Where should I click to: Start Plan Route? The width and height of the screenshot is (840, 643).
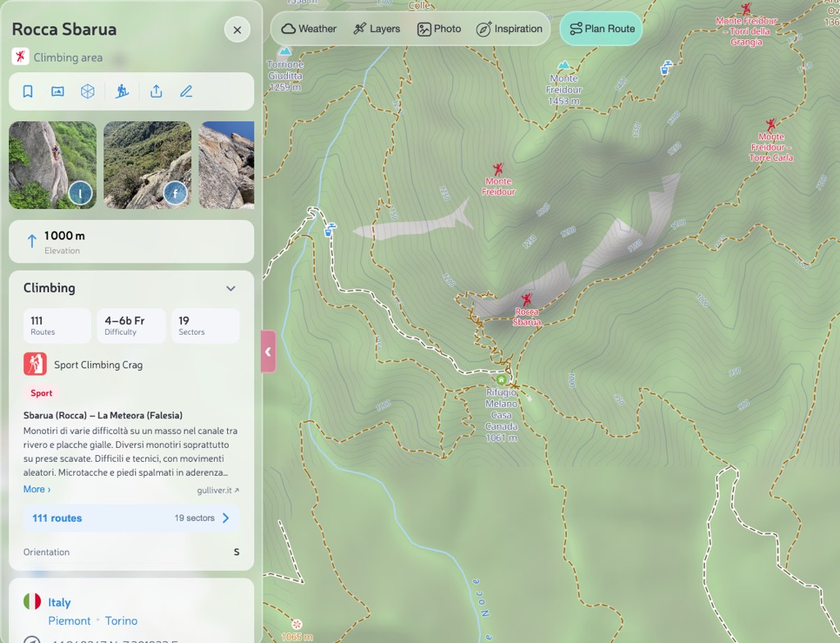tap(601, 29)
